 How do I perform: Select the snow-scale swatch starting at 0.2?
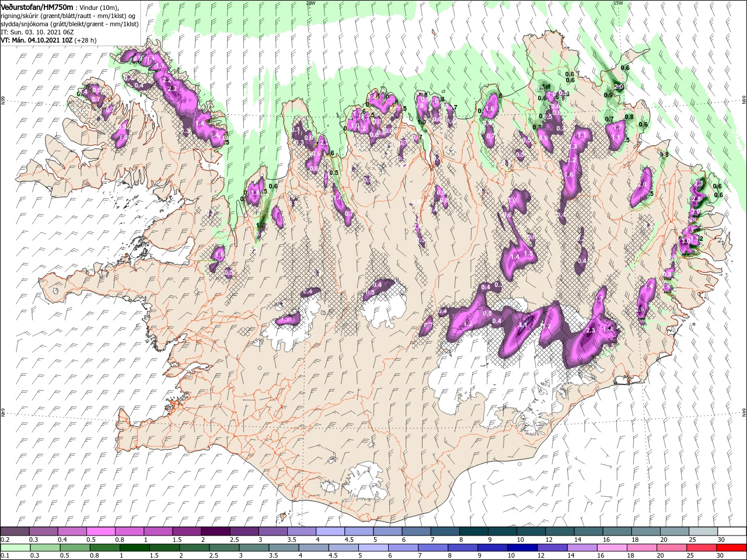click(x=15, y=531)
